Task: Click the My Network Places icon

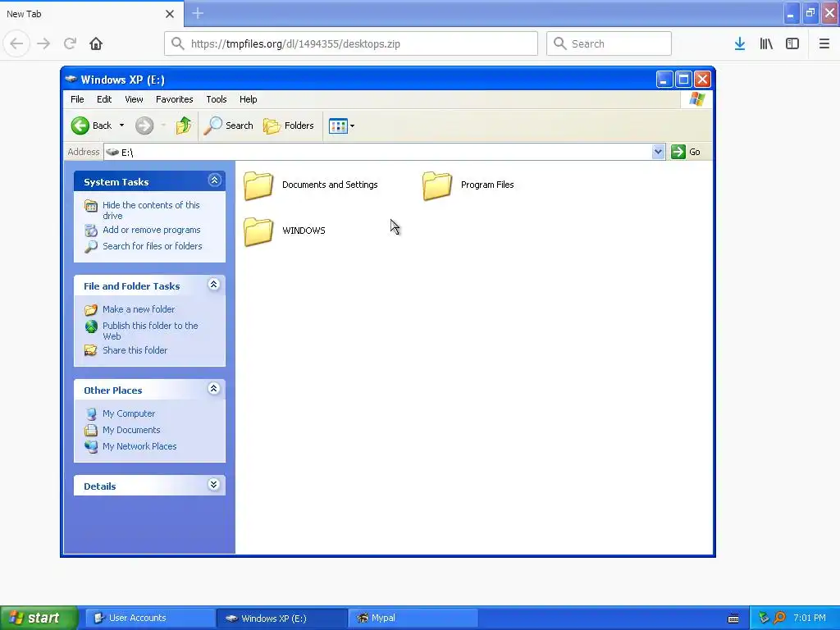Action: 91,447
